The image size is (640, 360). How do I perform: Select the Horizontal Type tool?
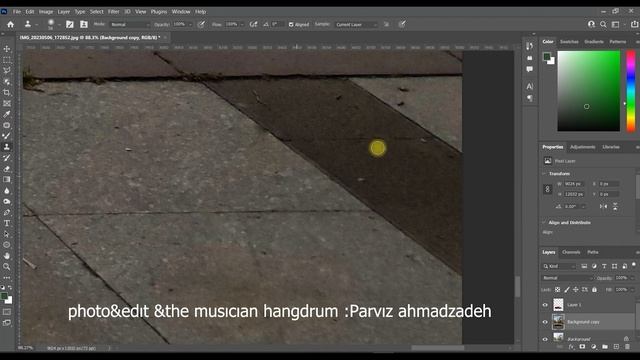coord(7,223)
